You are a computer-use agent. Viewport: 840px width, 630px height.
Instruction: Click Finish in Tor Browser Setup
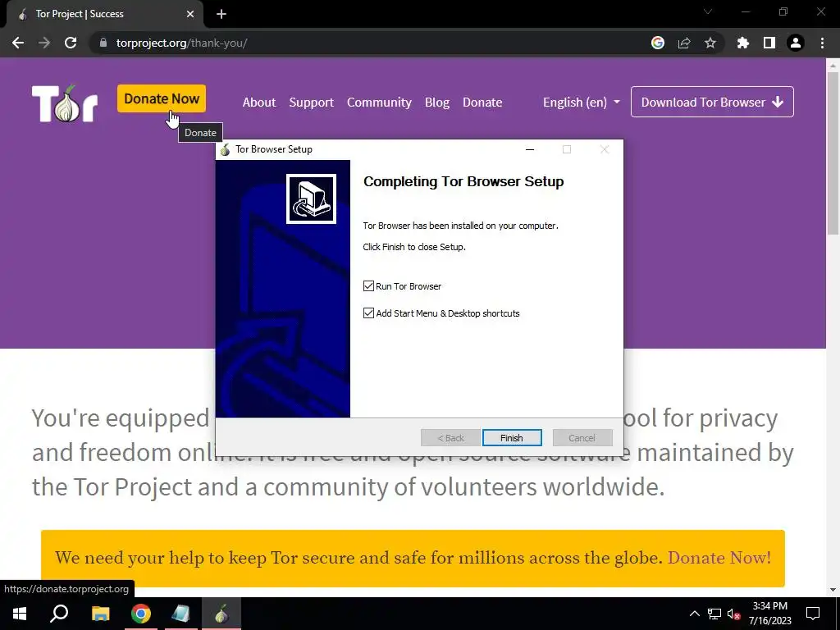512,438
